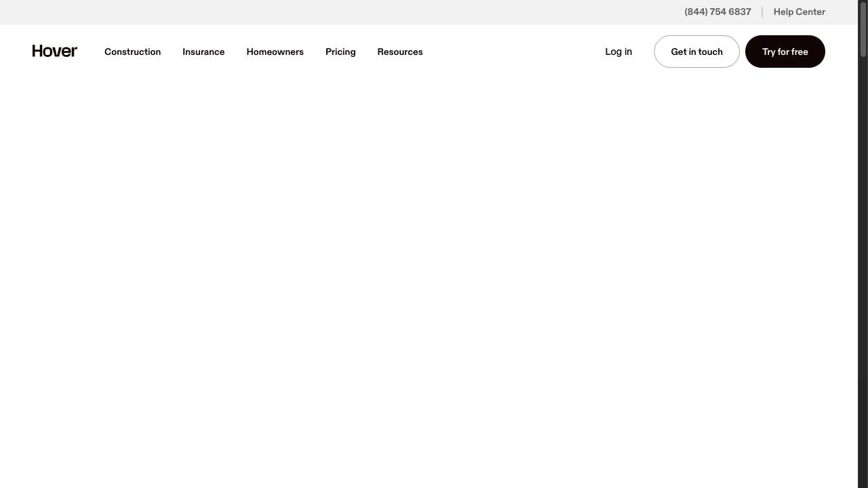
Task: Click the Hover logo
Action: 55,52
